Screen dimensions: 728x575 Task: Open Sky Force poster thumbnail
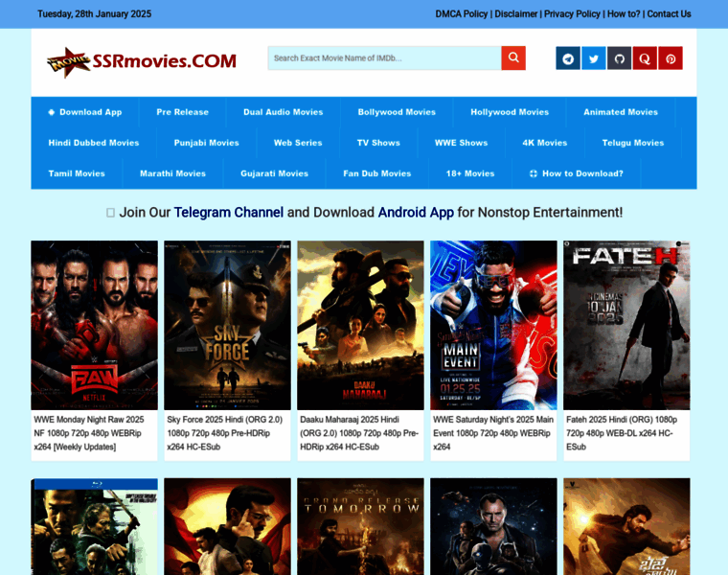pos(228,325)
